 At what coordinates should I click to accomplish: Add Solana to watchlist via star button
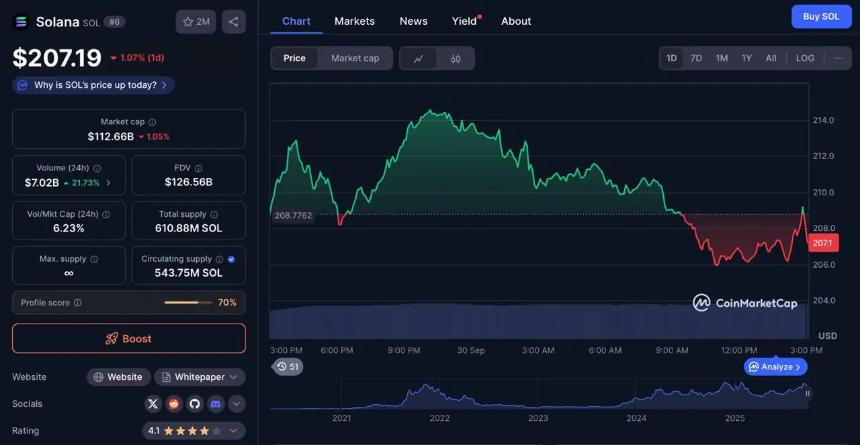196,21
